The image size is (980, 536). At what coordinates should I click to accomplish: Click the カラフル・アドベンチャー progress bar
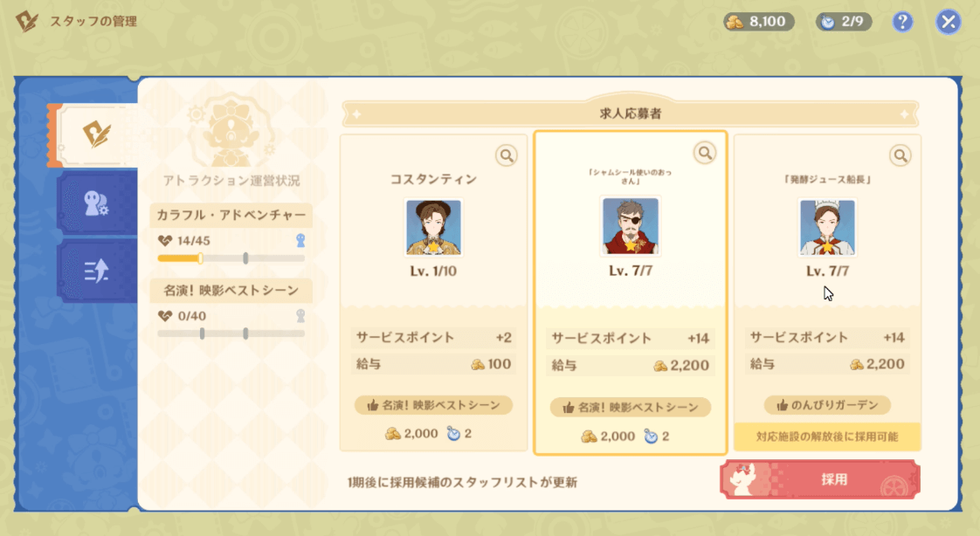(231, 258)
